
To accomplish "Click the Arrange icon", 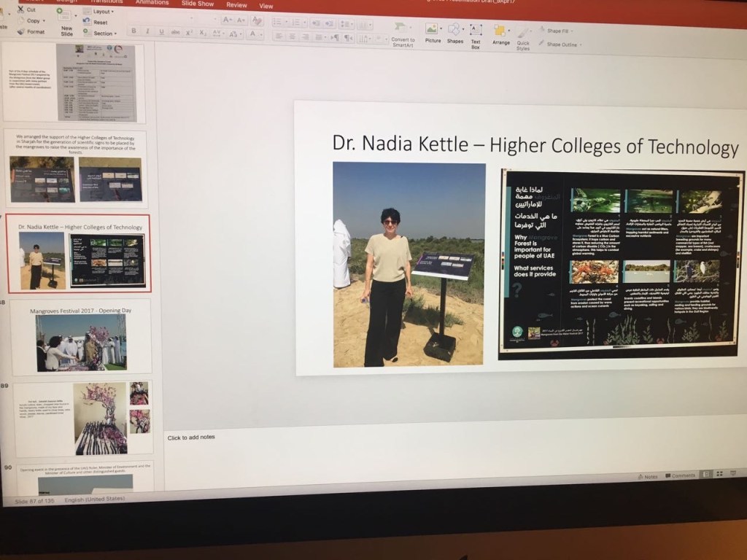I will (x=500, y=33).
